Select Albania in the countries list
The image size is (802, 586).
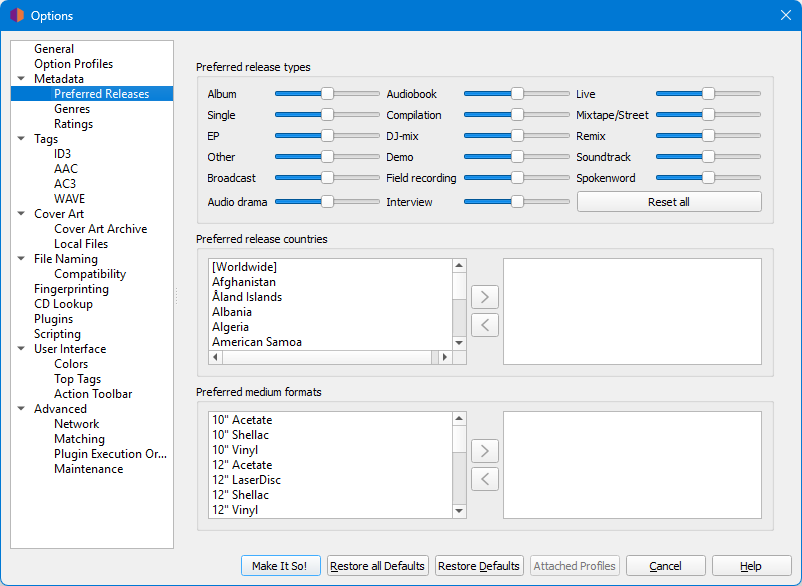pos(232,312)
